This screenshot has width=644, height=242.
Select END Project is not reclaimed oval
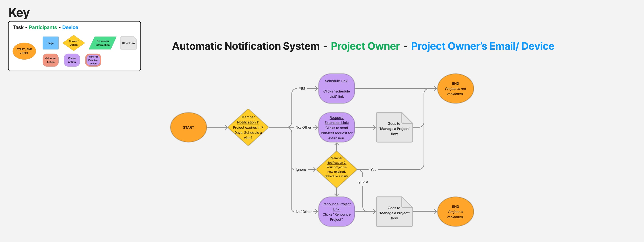coord(456,88)
